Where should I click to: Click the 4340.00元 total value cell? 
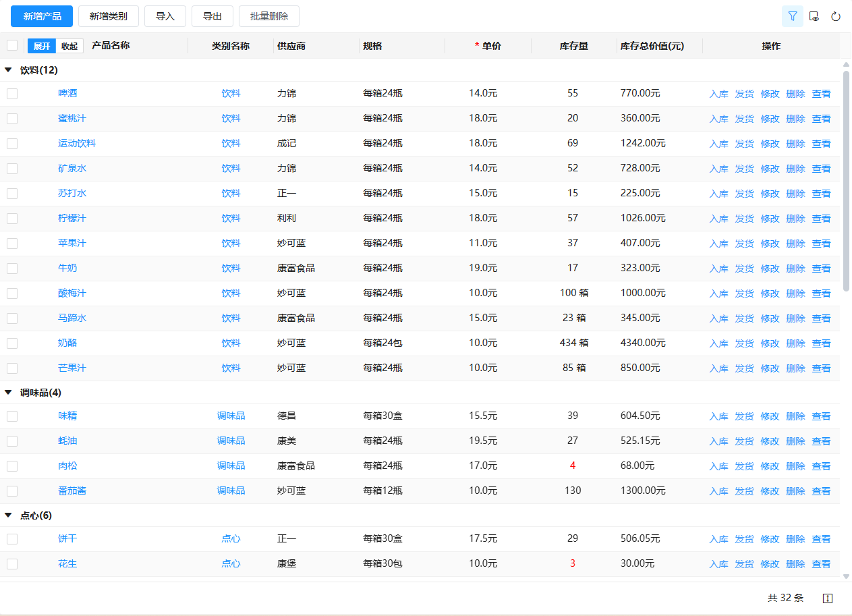coord(643,343)
